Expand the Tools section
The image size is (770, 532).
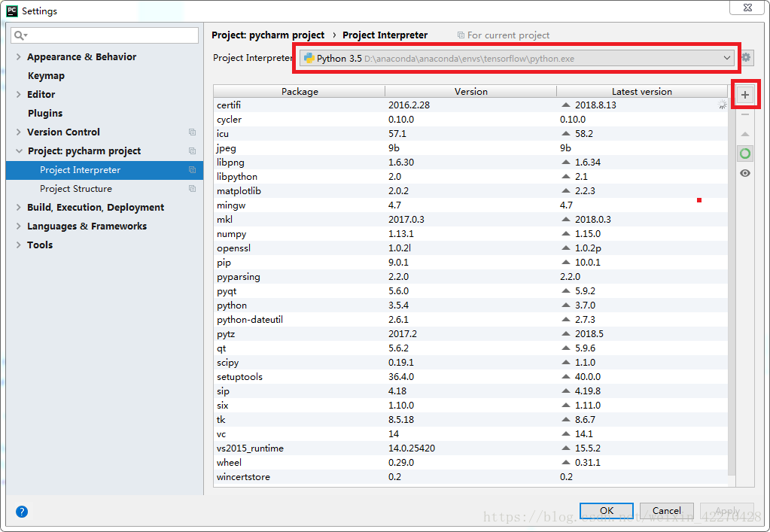pyautogui.click(x=19, y=245)
